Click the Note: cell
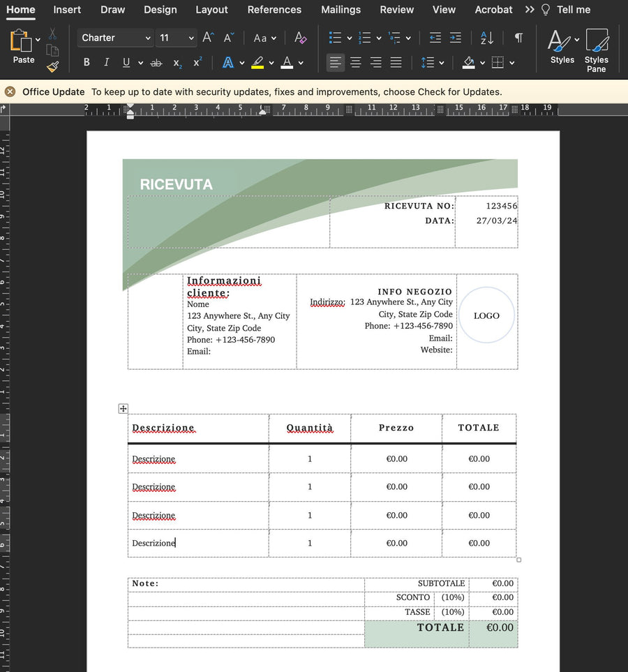628x672 pixels. (246, 583)
